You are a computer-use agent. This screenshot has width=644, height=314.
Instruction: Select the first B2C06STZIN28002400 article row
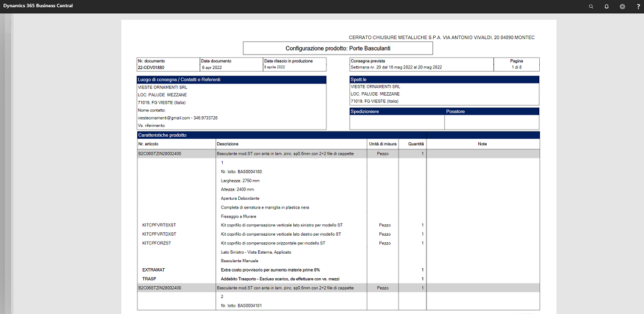pyautogui.click(x=338, y=154)
